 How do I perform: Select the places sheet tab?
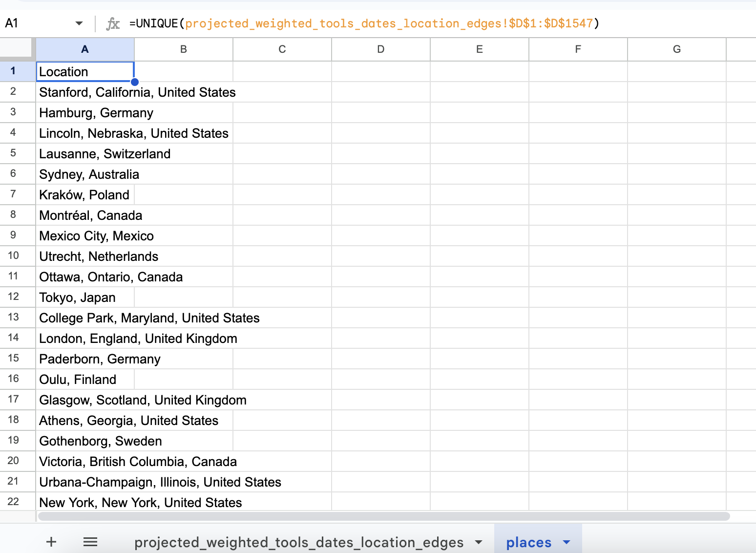click(x=528, y=542)
